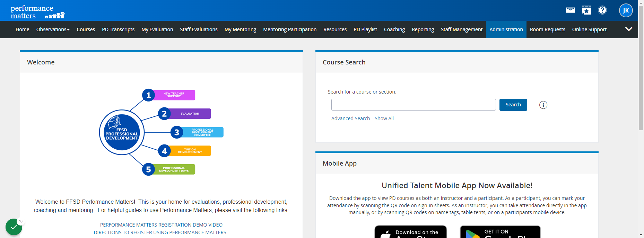The width and height of the screenshot is (644, 238).
Task: Expand the Observations dropdown menu
Action: (53, 29)
